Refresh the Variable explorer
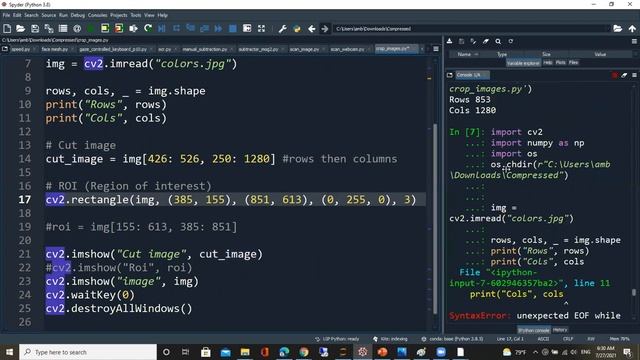Screen dimensions: 640x360 pos(511,41)
